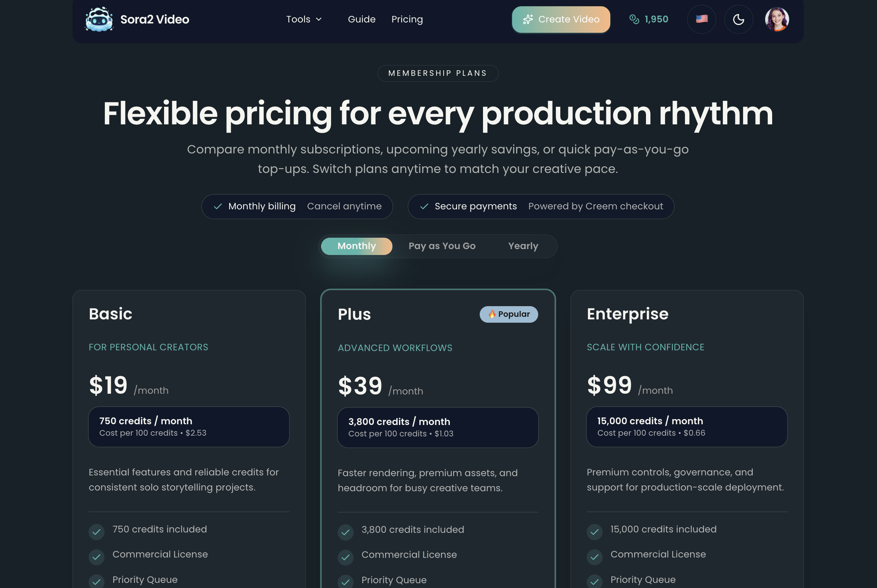Click the Sora2 Video robot logo
Viewport: 877px width, 588px height.
click(x=99, y=20)
